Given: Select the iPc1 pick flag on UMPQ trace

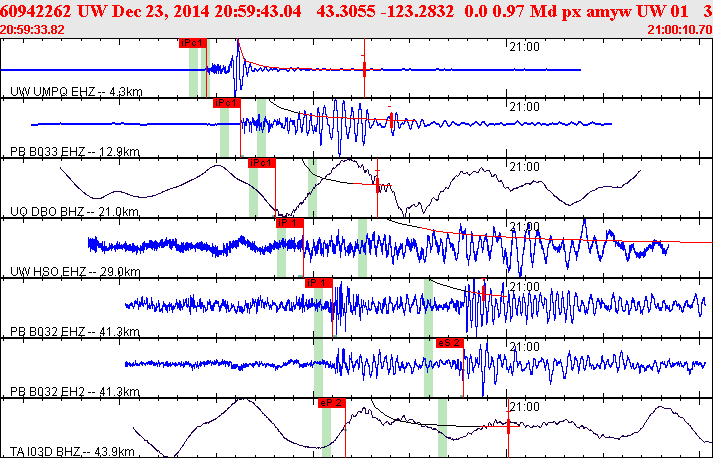Looking at the screenshot, I should (193, 43).
